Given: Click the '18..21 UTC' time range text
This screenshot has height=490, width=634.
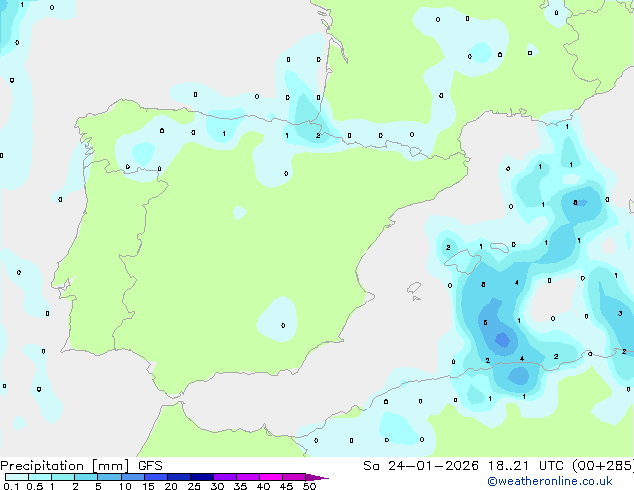Looking at the screenshot, I should click(526, 466).
